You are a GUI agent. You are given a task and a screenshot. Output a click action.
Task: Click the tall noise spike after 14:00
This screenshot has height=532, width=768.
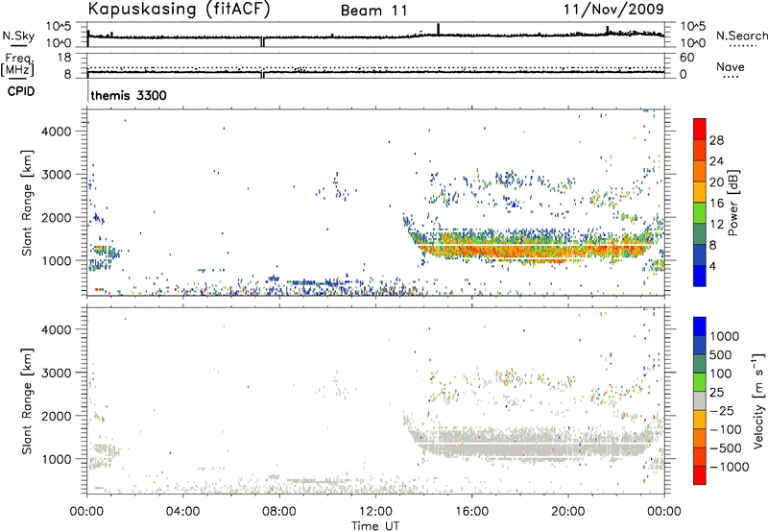point(439,29)
